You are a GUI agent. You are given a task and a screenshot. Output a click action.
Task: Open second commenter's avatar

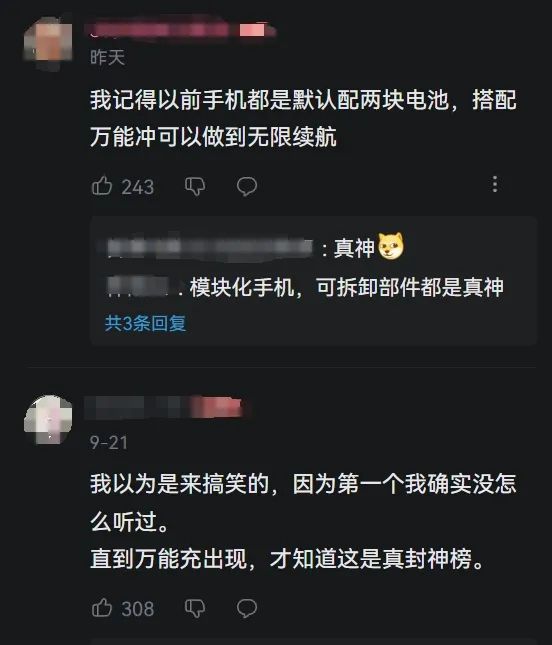48,420
